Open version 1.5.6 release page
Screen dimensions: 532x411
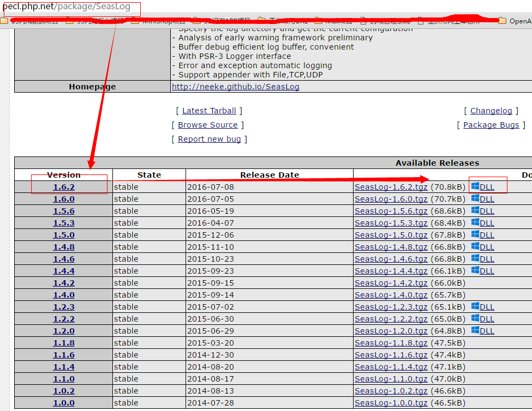point(64,211)
